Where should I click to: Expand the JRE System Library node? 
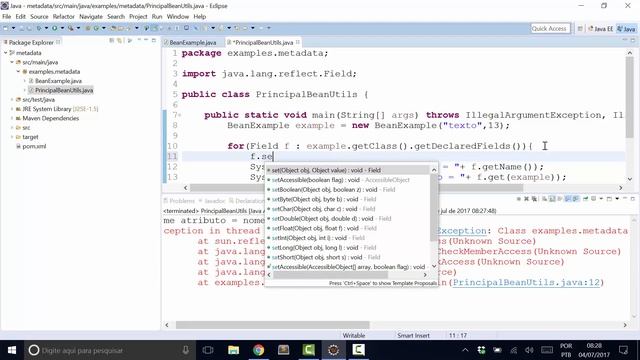(x=12, y=109)
